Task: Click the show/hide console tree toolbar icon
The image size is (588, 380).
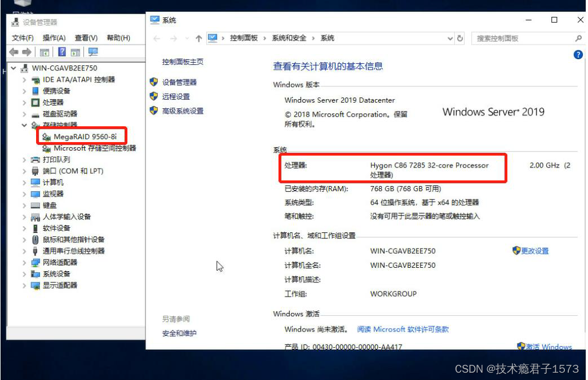Action: tap(44, 52)
